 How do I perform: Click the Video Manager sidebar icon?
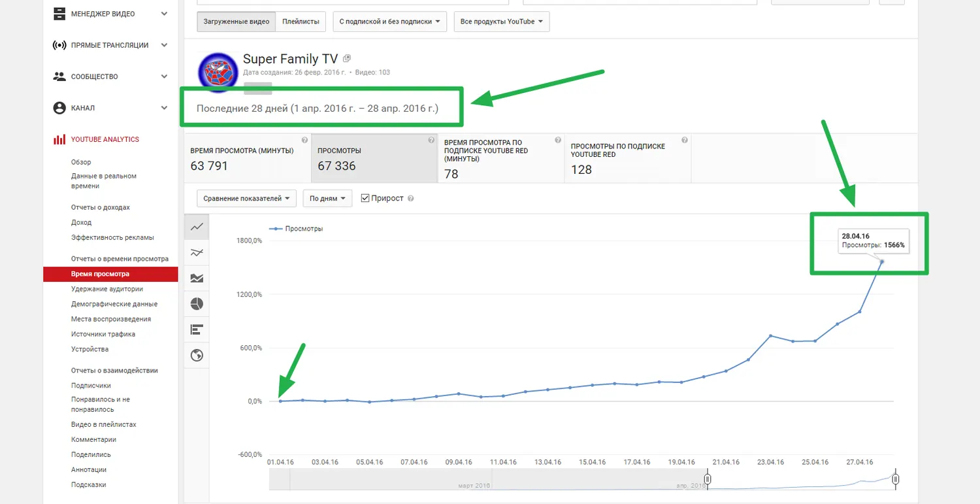(59, 14)
